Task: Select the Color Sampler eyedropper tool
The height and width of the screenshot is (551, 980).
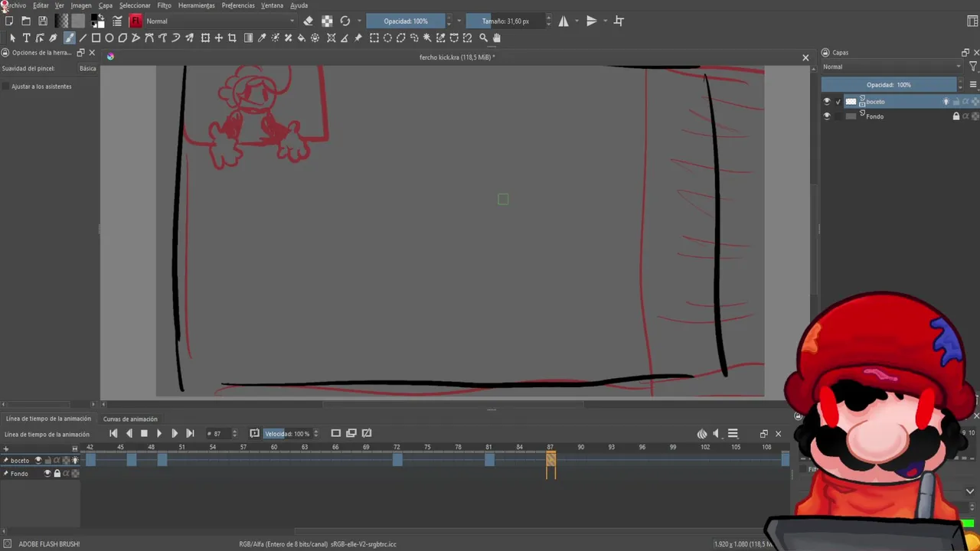Action: [262, 37]
